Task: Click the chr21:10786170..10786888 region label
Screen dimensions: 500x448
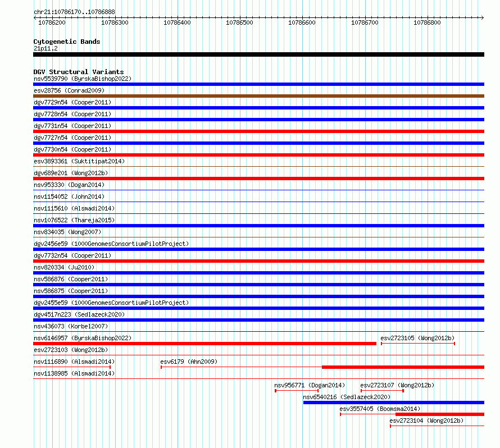Action: pyautogui.click(x=74, y=12)
